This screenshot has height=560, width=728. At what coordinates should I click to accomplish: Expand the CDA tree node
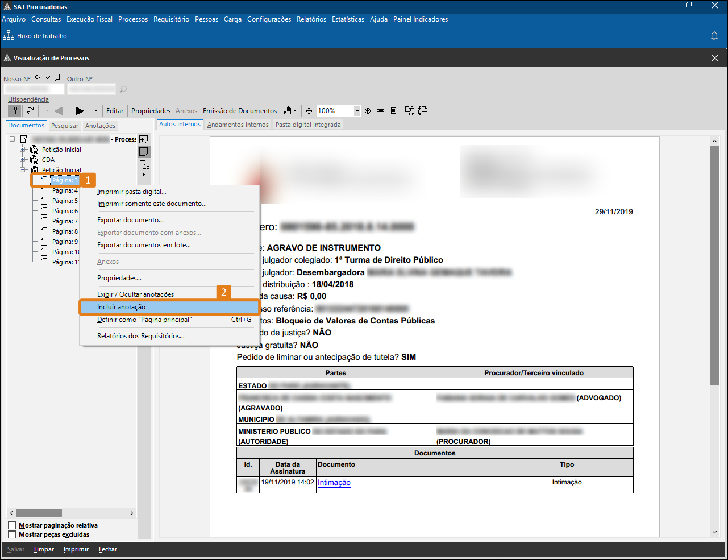pos(23,160)
